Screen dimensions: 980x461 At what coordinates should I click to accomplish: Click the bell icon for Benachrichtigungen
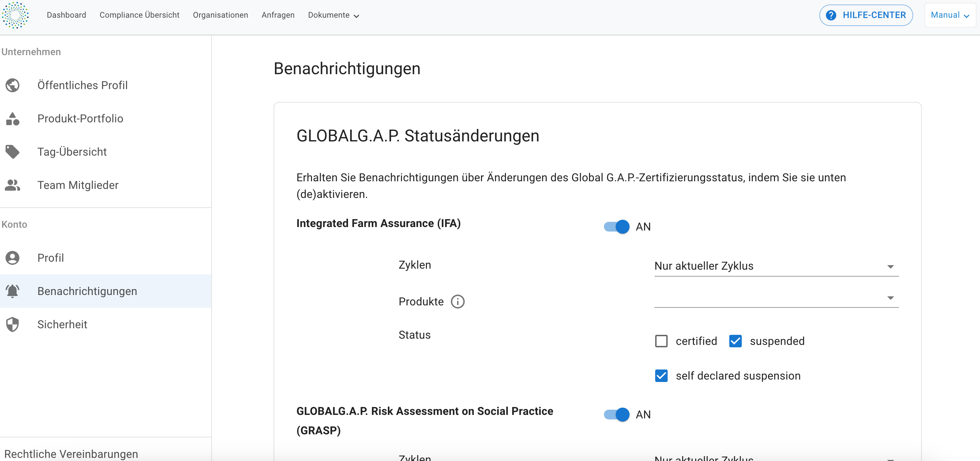pyautogui.click(x=12, y=291)
